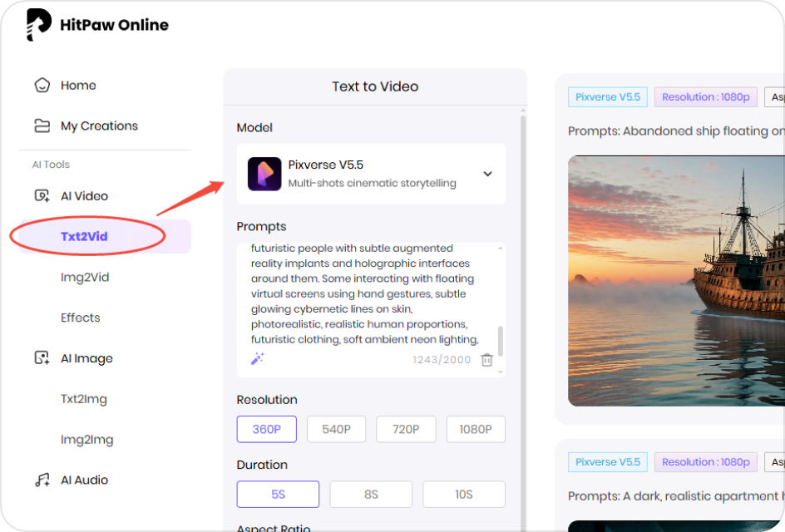Clear the prompt using the trash icon
Viewport: 785px width, 532px height.
click(486, 360)
